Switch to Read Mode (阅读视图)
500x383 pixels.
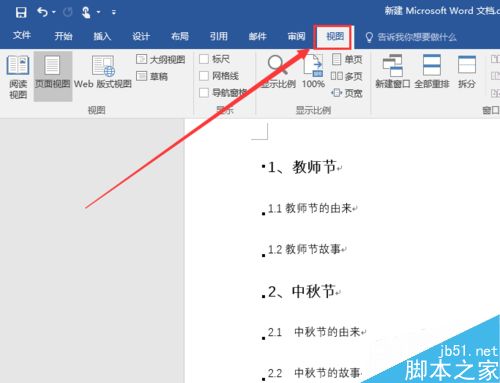coord(18,77)
